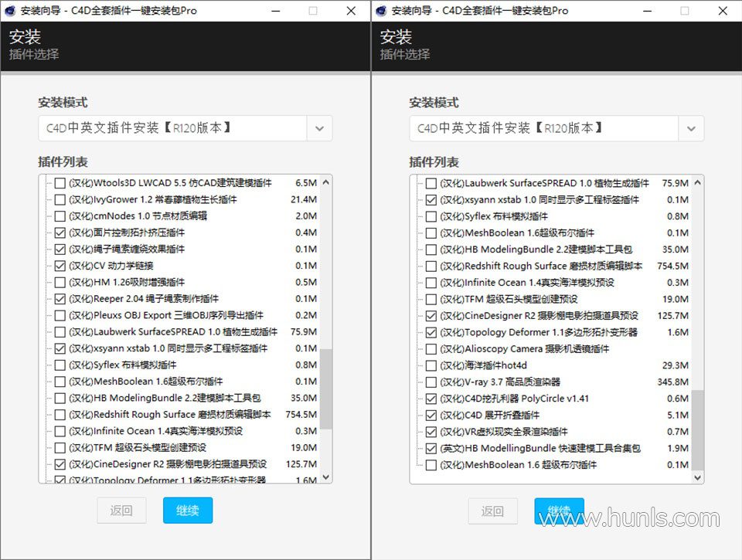The width and height of the screenshot is (742, 560).
Task: Tick Syflex 布料模拟插件 checkbox in left window
Action: pyautogui.click(x=60, y=365)
